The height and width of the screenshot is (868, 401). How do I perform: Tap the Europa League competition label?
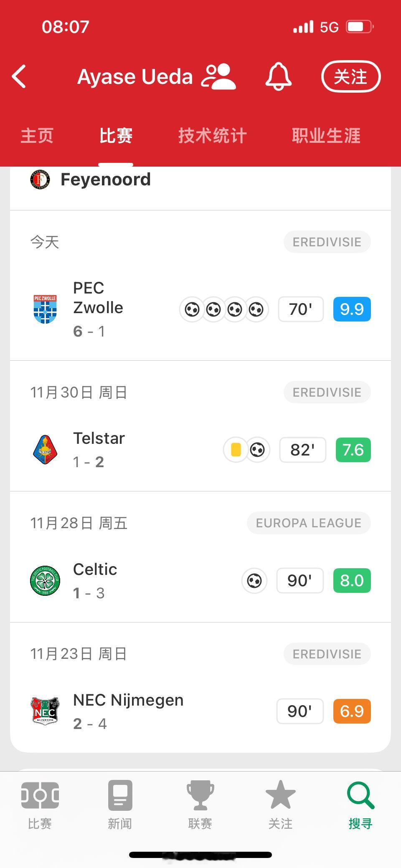pyautogui.click(x=309, y=523)
